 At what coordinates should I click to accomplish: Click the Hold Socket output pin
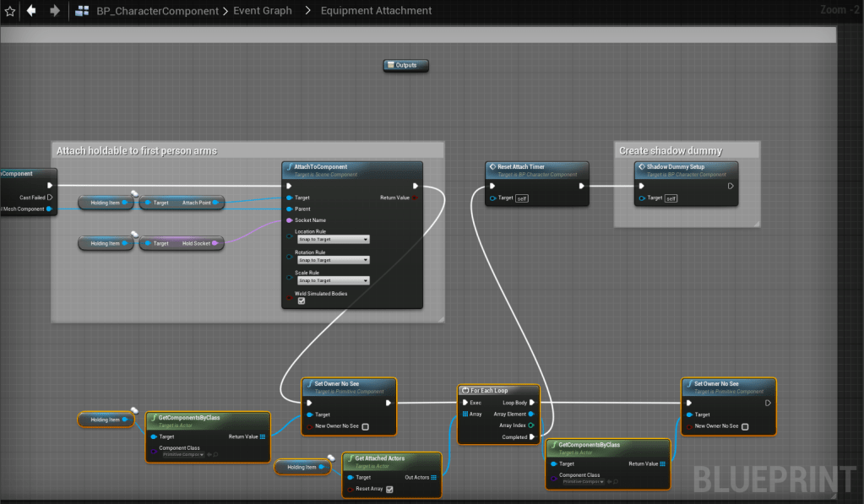click(x=215, y=243)
